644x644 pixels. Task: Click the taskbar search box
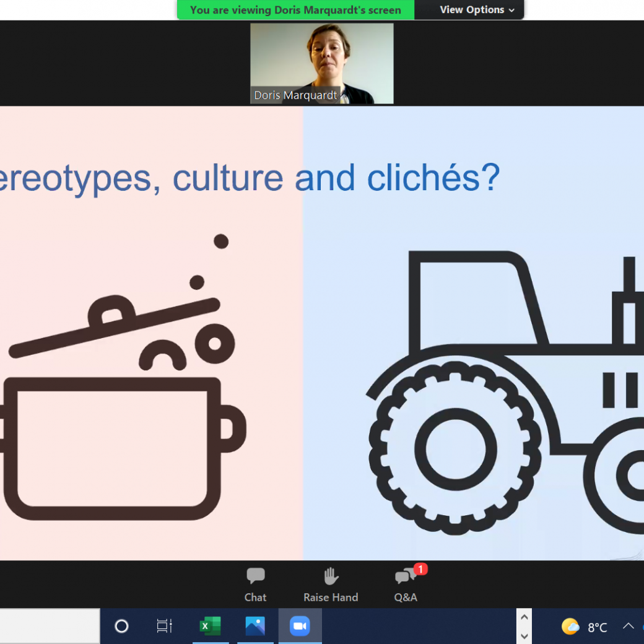[50, 626]
